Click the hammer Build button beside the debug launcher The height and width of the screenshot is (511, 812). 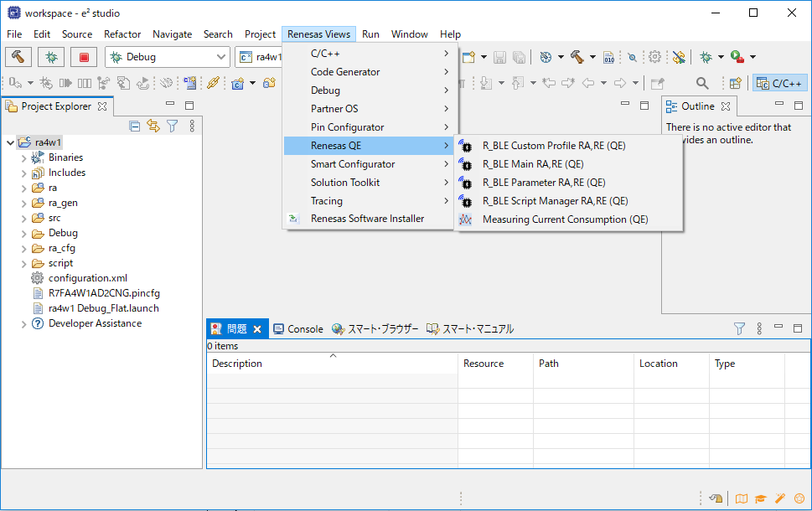[x=18, y=56]
